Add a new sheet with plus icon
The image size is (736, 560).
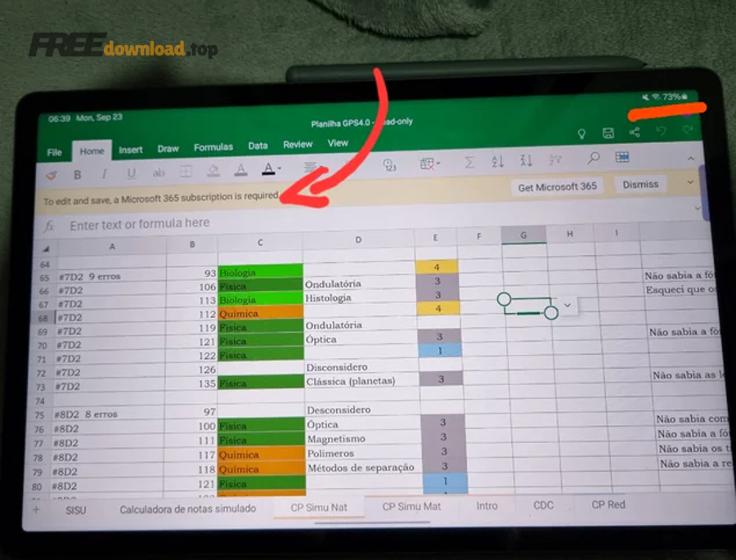click(36, 510)
